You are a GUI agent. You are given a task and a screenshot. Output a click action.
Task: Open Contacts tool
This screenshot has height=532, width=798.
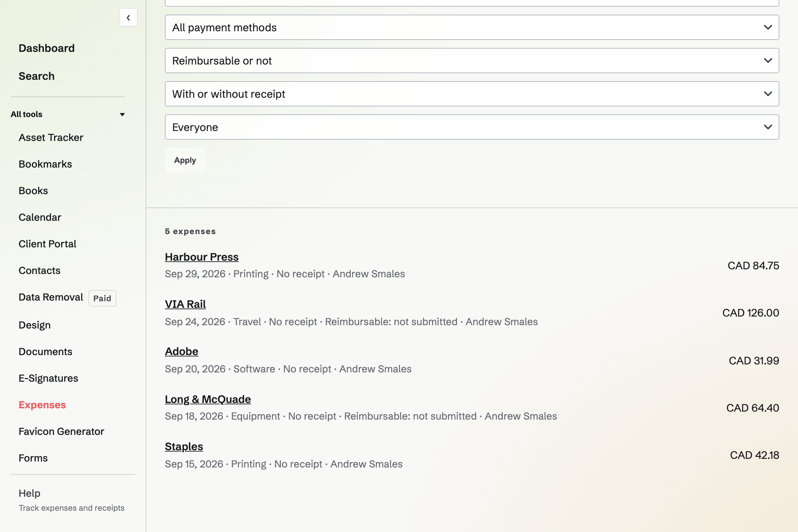coord(39,270)
